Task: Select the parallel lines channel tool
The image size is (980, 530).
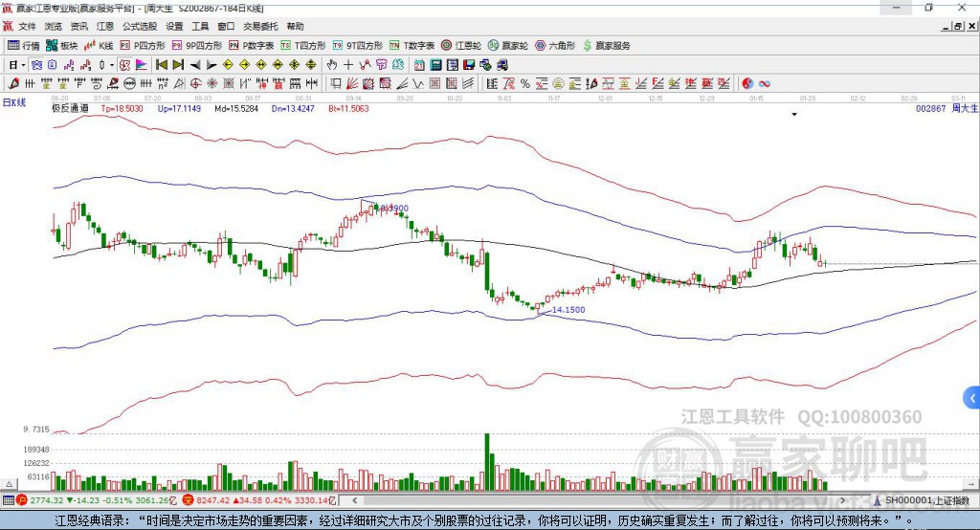Action: pos(468,84)
